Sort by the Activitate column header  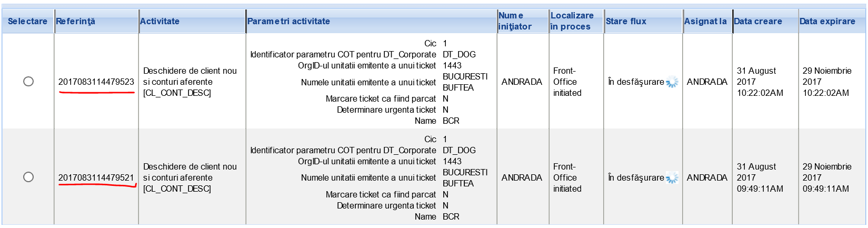159,21
